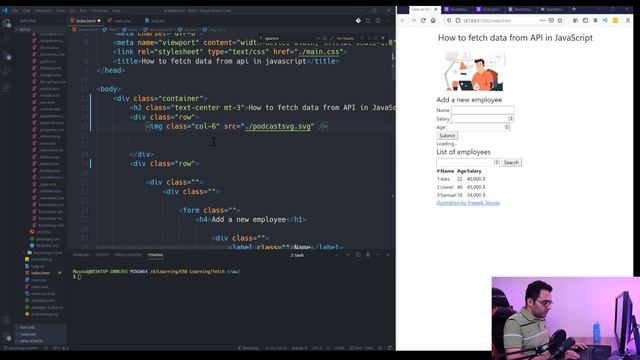Expand the NPM Scripts section in the sidebar

(41, 341)
